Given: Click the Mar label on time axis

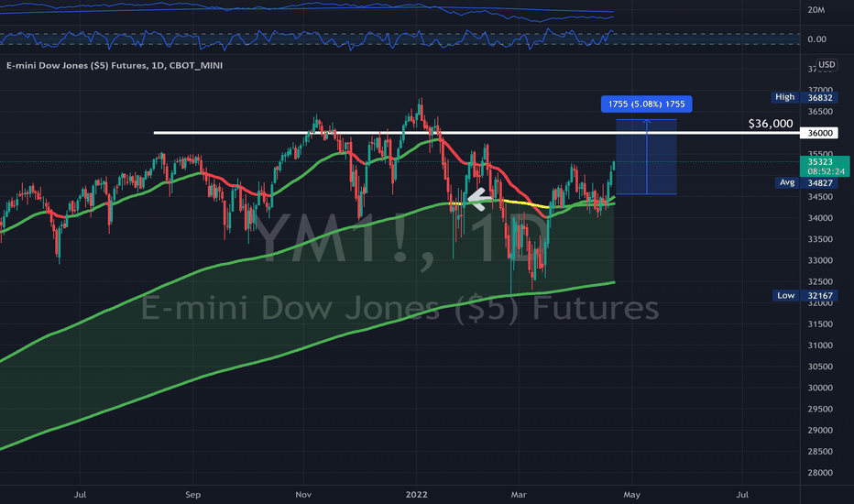Looking at the screenshot, I should pos(519,495).
